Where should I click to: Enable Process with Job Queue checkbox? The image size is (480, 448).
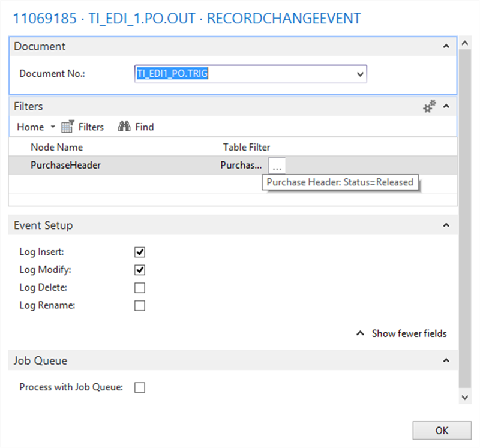point(140,387)
